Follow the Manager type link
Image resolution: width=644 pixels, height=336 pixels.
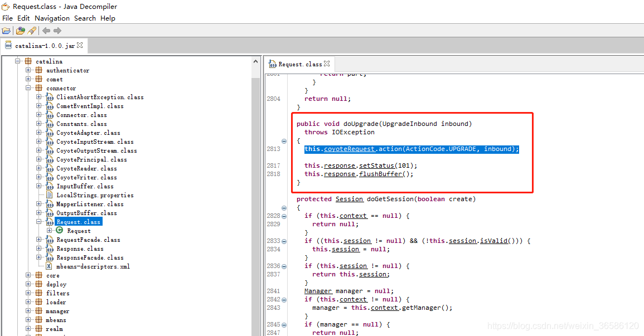(x=318, y=291)
